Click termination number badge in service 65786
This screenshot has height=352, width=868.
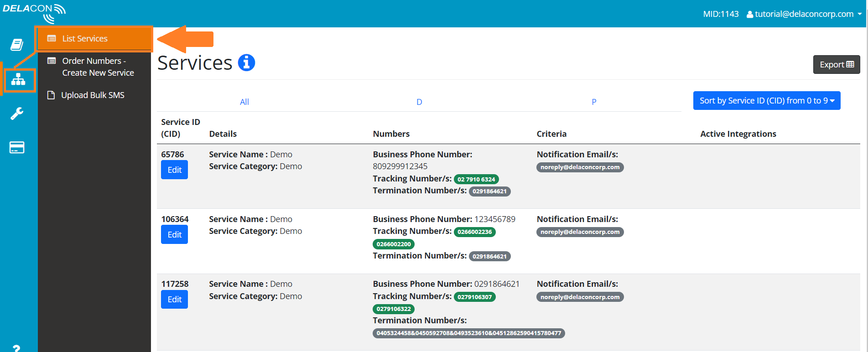click(489, 191)
